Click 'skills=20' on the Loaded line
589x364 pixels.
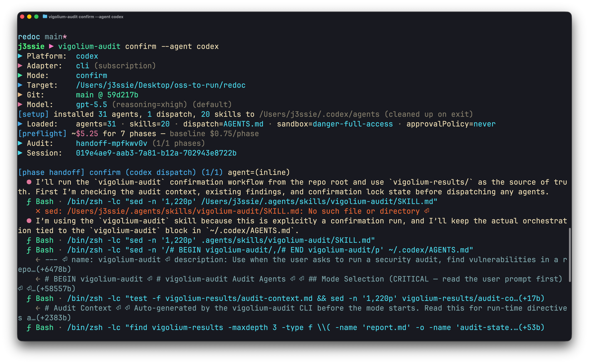point(149,124)
